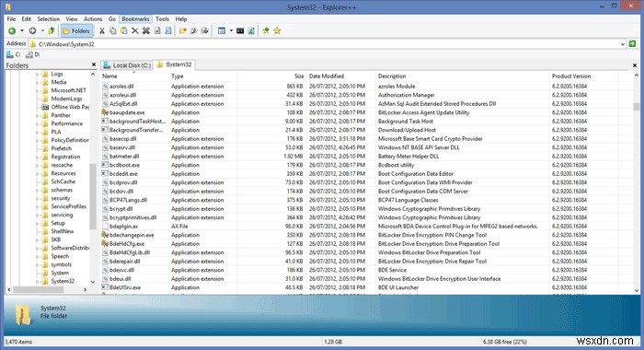Click the Add Bookmark pin icon

(266, 30)
